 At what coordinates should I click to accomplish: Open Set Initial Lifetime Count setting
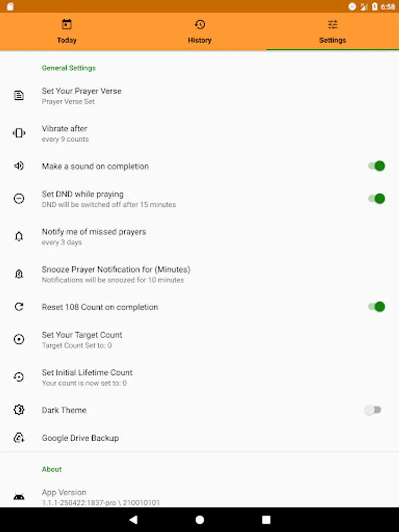click(200, 377)
